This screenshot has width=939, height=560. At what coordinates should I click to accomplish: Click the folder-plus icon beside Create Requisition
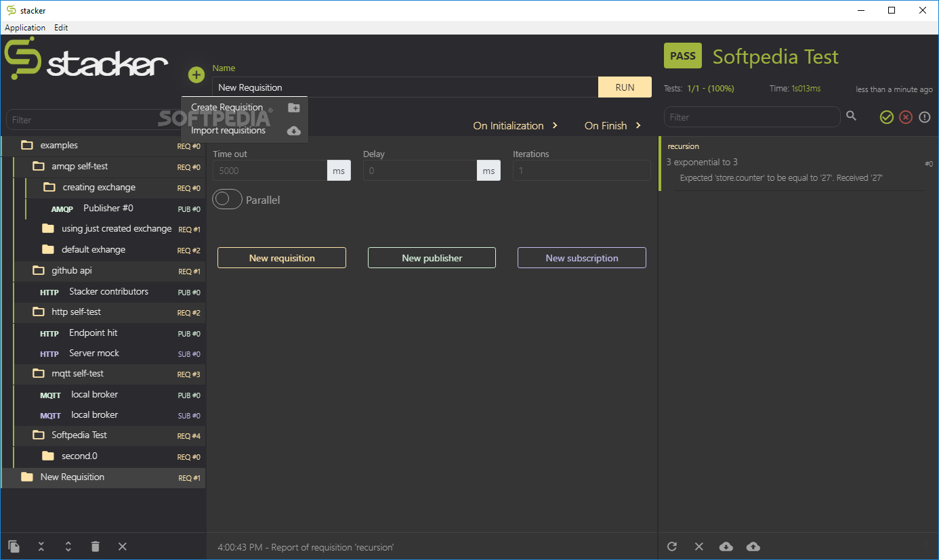293,108
